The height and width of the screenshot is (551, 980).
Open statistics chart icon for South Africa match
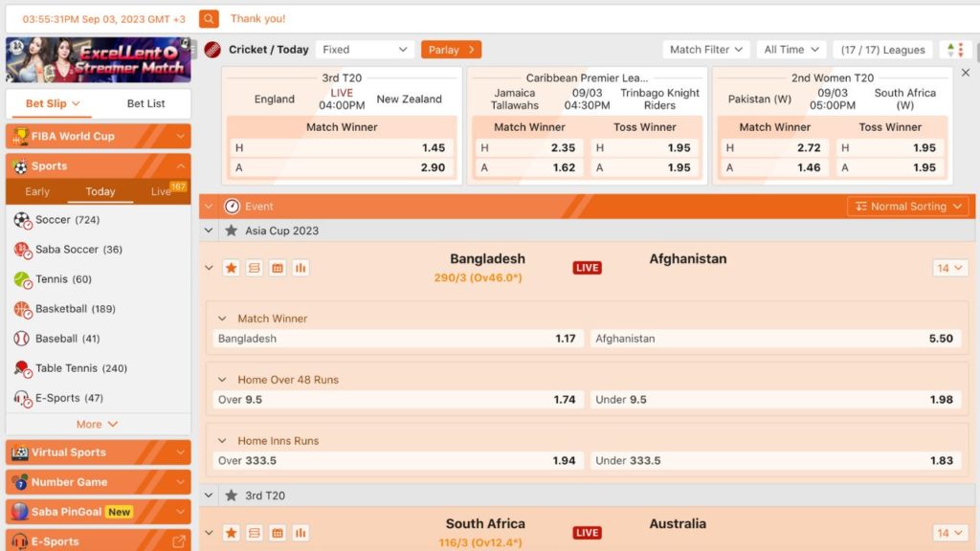[301, 533]
